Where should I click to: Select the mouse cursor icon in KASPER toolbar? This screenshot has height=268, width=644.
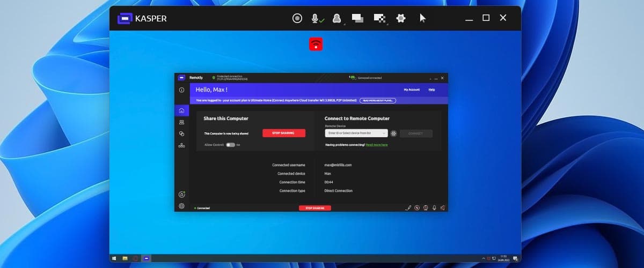422,18
